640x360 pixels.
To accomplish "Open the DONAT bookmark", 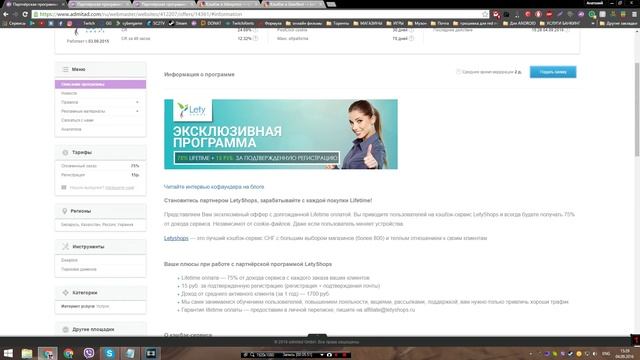I will coord(211,23).
